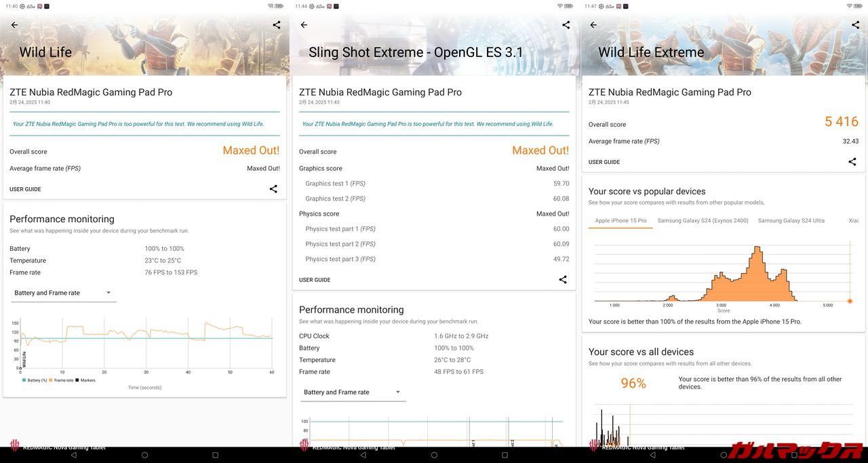Share the Wild Life overall score card
This screenshot has height=463, width=868.
(x=273, y=189)
